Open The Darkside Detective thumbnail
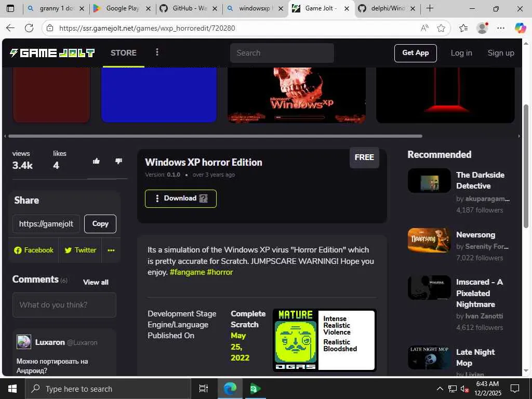The width and height of the screenshot is (532, 399). [x=429, y=180]
